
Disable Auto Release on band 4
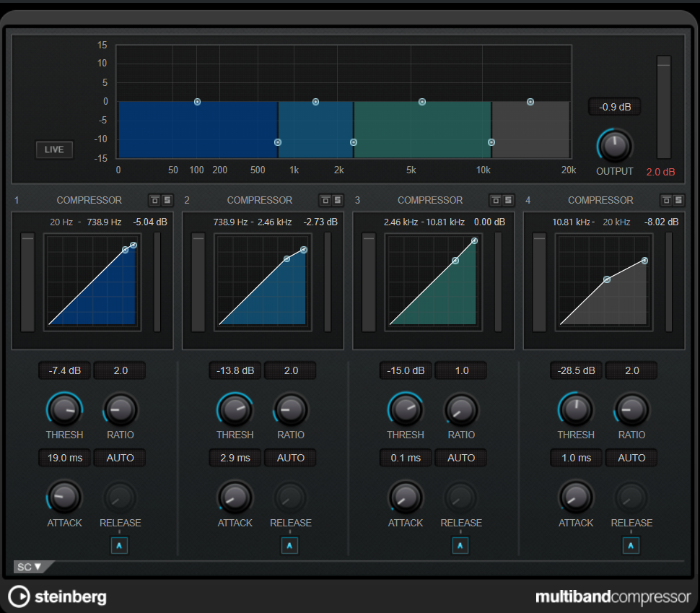631,546
